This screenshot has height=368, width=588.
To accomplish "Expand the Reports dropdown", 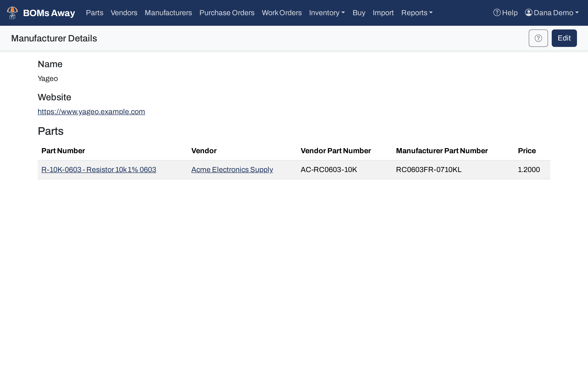I will click(417, 13).
